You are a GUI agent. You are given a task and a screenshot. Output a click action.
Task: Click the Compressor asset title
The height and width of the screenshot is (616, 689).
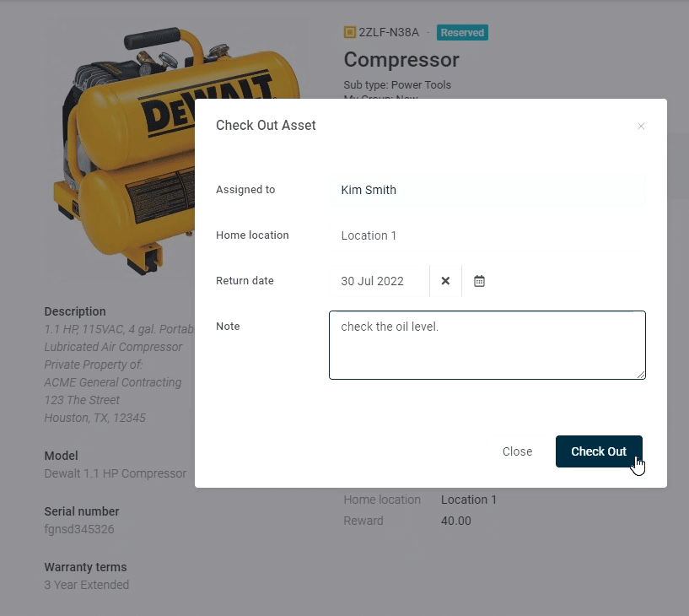pos(401,60)
